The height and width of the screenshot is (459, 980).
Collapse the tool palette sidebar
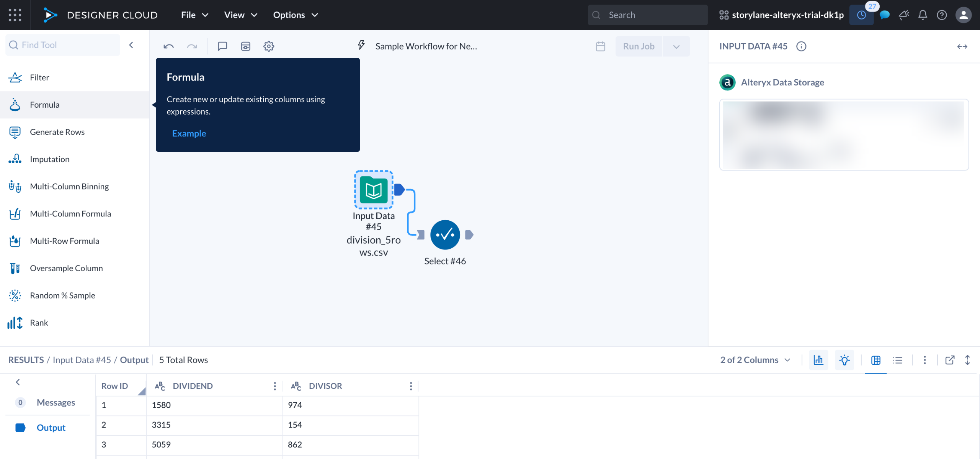point(131,45)
